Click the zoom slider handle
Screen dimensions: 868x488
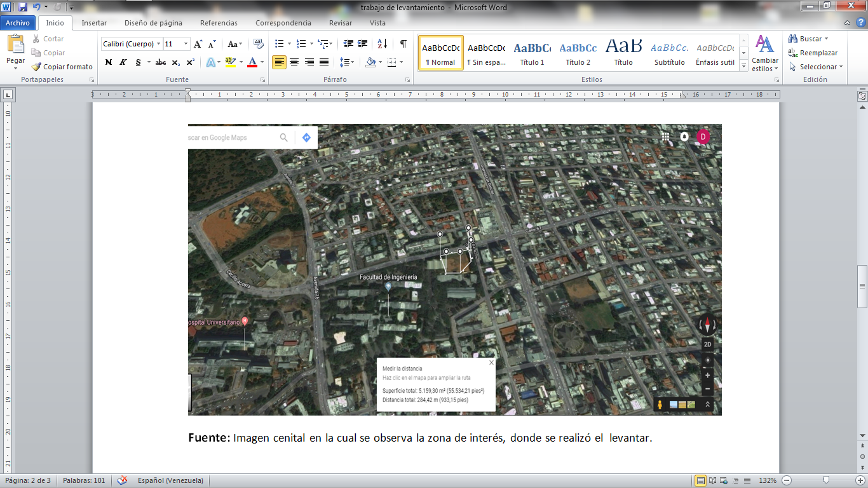coord(825,480)
